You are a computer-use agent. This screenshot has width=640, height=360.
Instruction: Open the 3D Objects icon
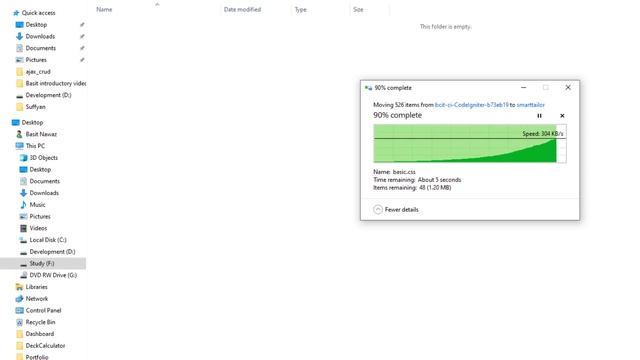click(23, 158)
